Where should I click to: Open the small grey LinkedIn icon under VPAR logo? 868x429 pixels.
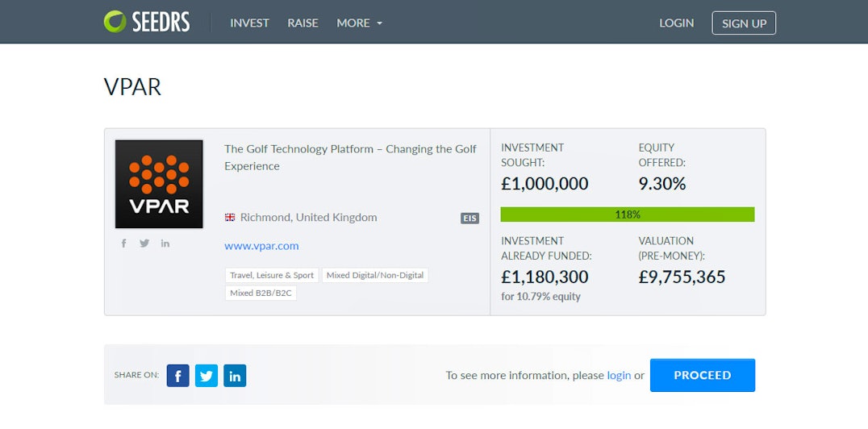click(x=165, y=243)
